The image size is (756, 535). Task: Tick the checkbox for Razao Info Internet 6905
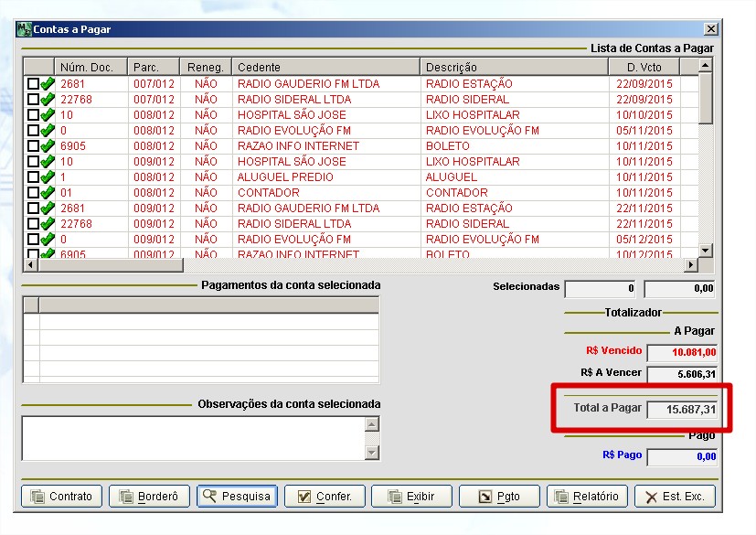tap(33, 146)
